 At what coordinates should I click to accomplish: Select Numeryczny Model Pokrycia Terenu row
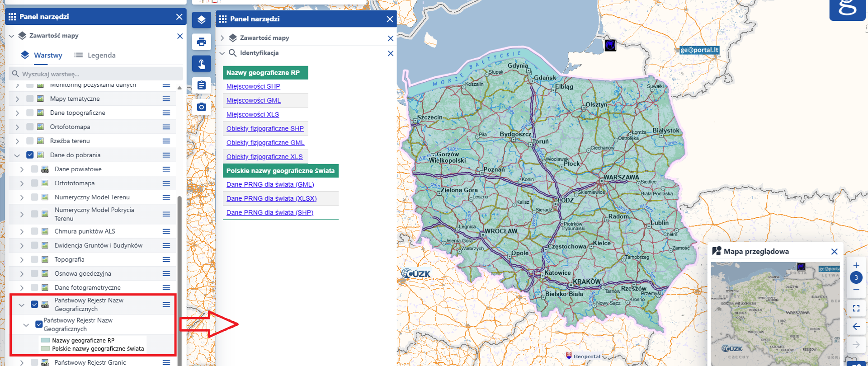[x=93, y=214]
